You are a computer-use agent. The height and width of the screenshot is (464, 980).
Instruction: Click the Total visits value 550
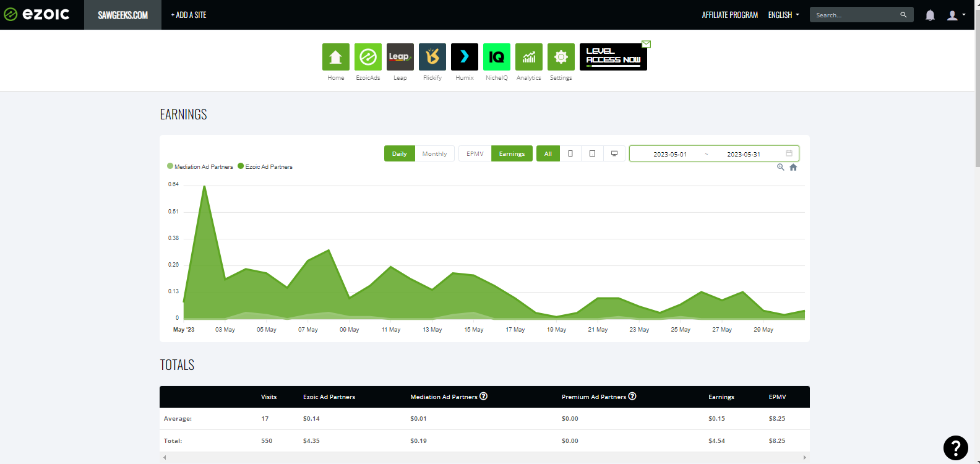click(267, 441)
